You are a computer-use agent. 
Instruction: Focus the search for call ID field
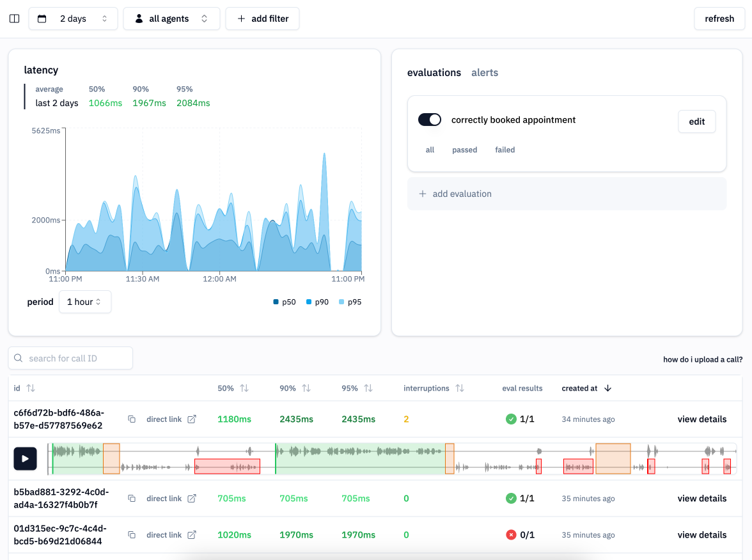click(70, 359)
